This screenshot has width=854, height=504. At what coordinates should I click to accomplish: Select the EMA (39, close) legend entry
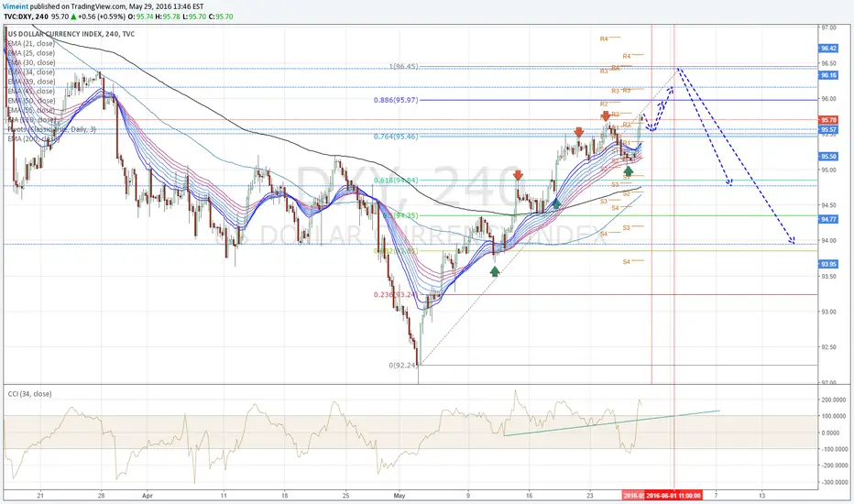point(30,82)
